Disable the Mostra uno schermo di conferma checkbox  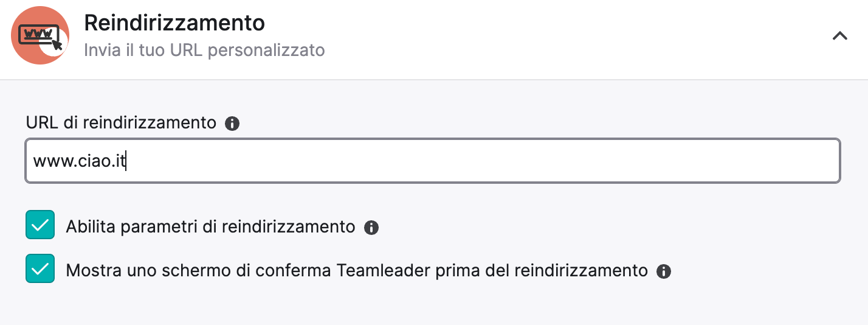[40, 268]
